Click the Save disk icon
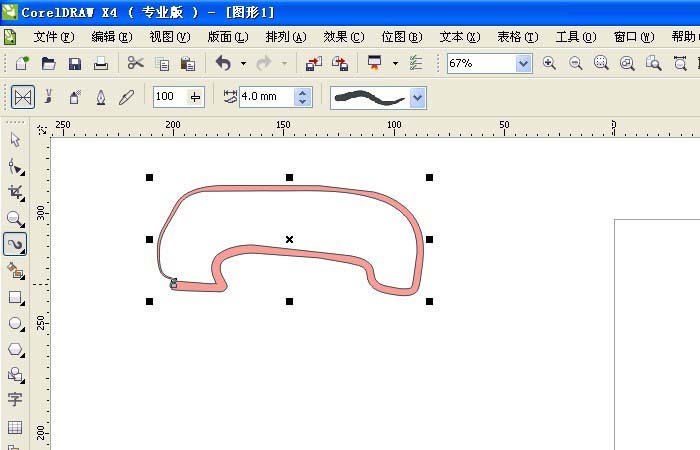Viewport: 700px width, 450px height. (75, 63)
